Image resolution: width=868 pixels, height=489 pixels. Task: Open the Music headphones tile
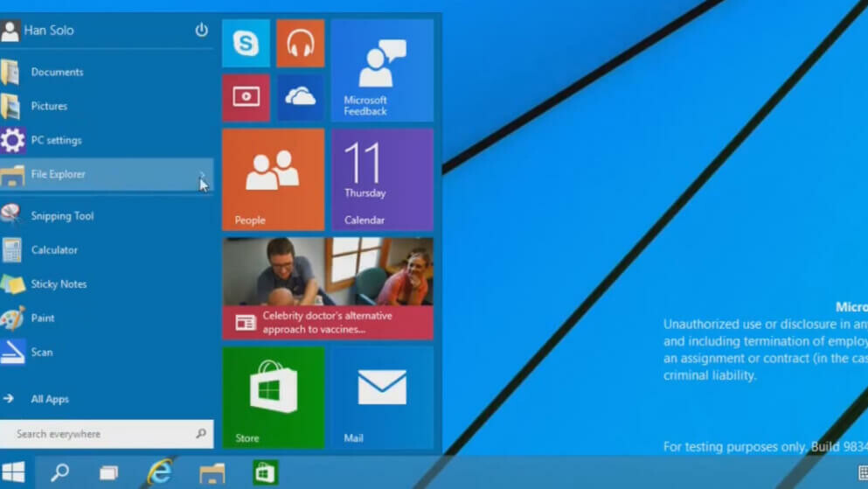click(300, 43)
